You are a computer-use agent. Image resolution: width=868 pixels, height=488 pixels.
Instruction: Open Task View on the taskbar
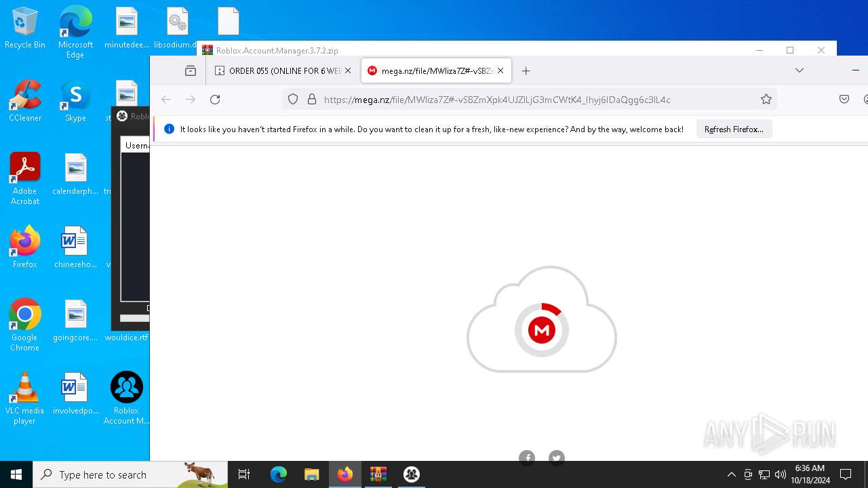click(244, 474)
